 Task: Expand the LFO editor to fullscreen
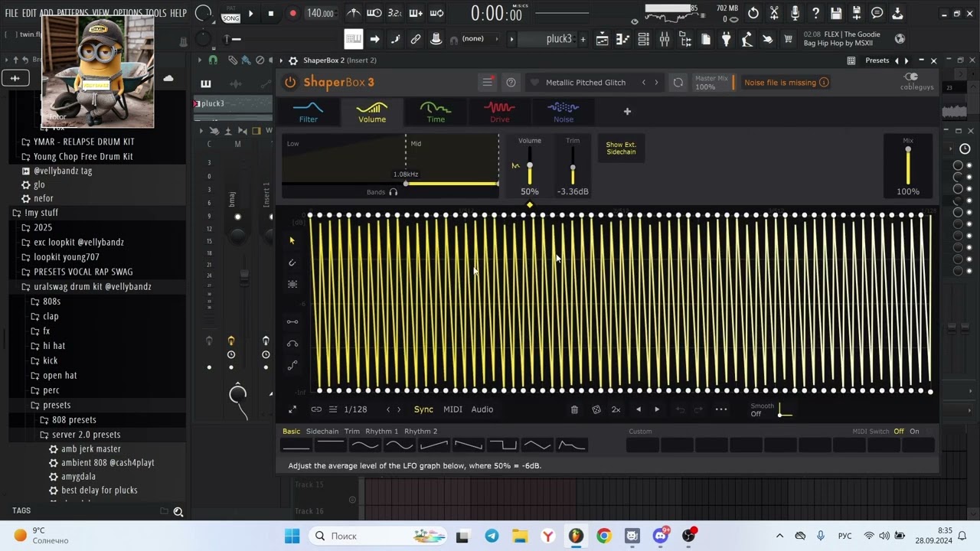click(292, 409)
